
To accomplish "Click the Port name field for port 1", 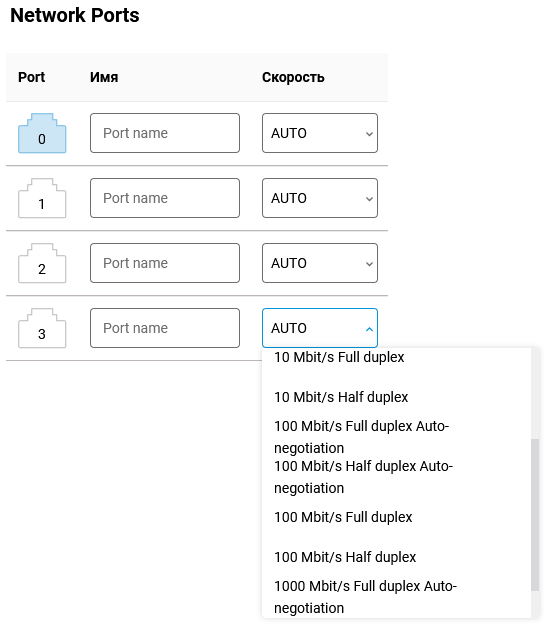I will tap(165, 198).
